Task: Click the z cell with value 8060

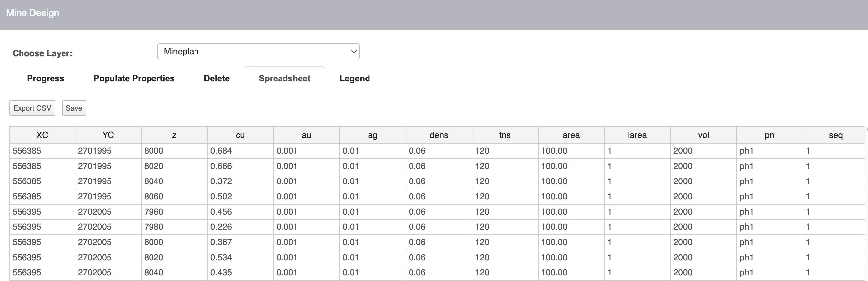Action: click(x=174, y=196)
